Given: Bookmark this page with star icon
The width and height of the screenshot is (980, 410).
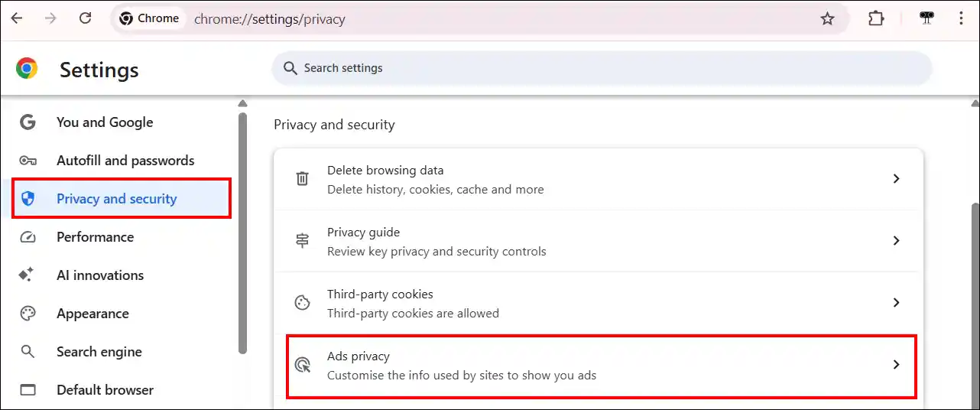Looking at the screenshot, I should pyautogui.click(x=827, y=19).
